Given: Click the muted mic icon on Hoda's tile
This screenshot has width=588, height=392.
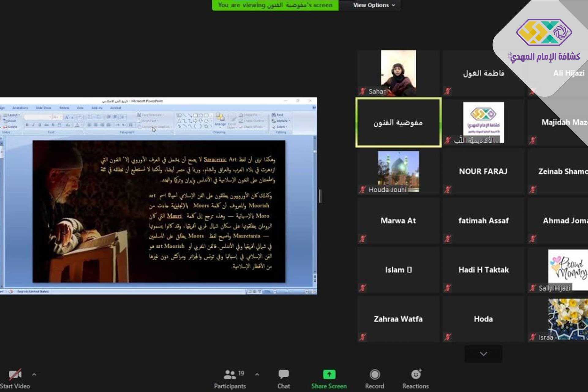Looking at the screenshot, I should point(448,337).
